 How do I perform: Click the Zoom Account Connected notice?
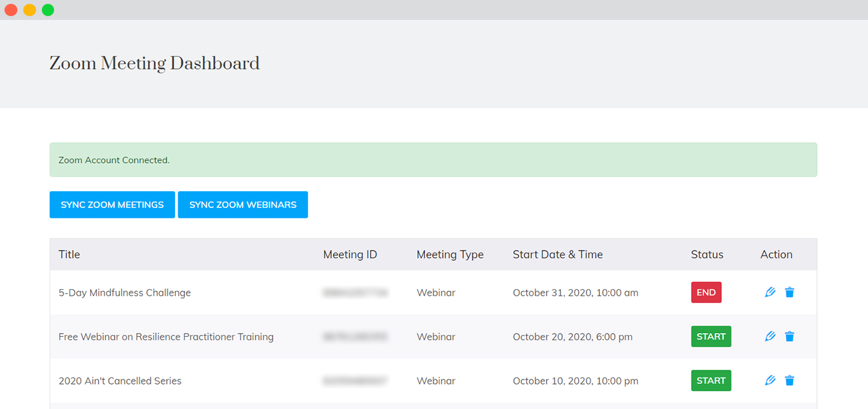coord(433,160)
